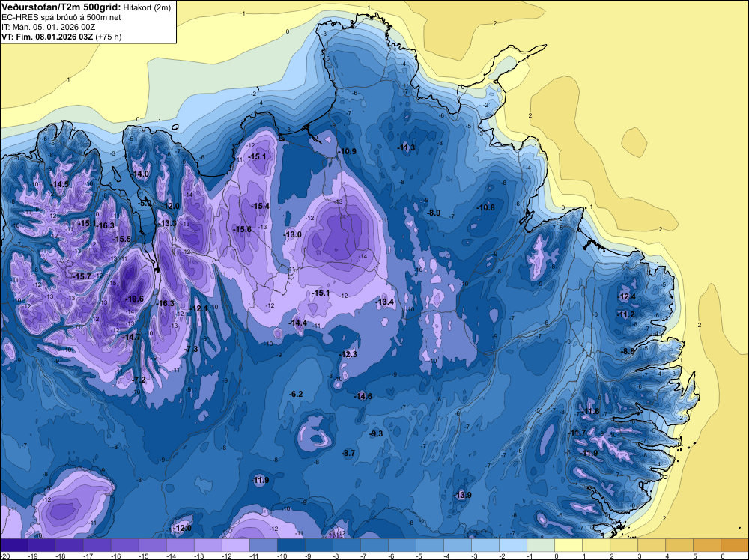Click the -11.2 temperature label

tap(625, 314)
